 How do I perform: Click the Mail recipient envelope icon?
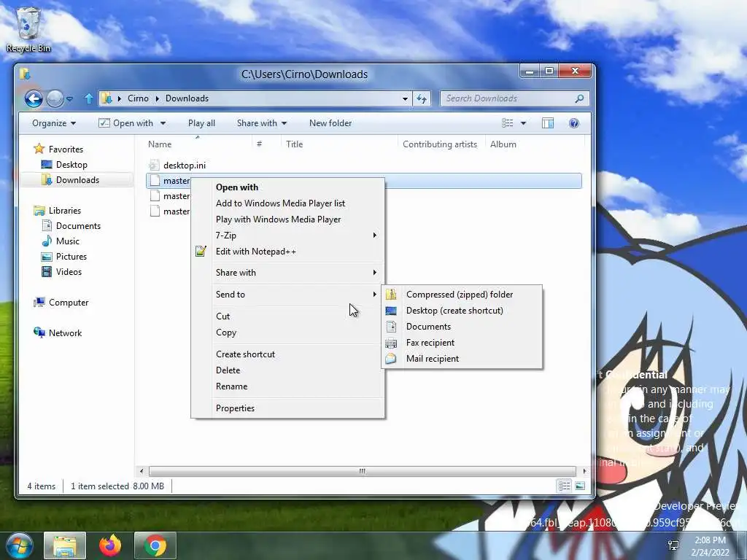pyautogui.click(x=391, y=359)
